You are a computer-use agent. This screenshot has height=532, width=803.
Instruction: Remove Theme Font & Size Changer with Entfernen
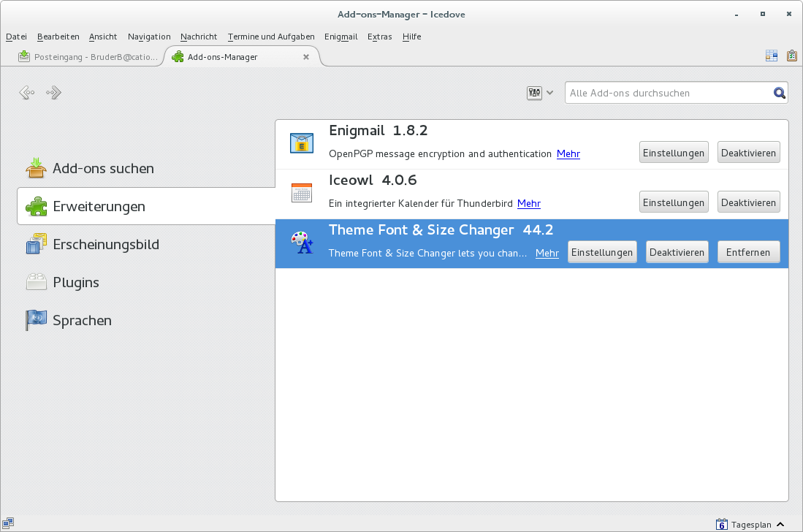748,252
